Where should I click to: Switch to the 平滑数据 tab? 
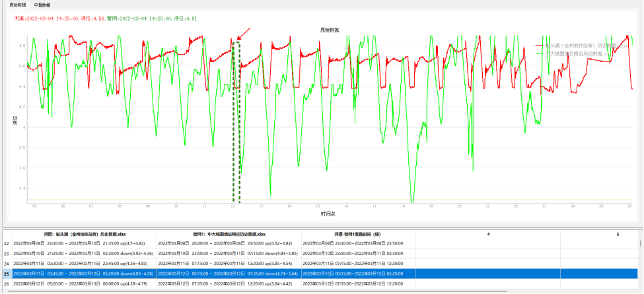point(42,5)
